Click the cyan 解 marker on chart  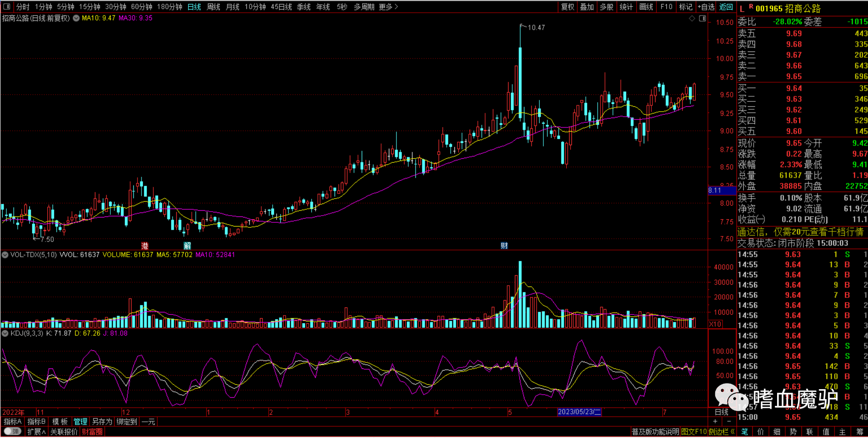pyautogui.click(x=187, y=246)
